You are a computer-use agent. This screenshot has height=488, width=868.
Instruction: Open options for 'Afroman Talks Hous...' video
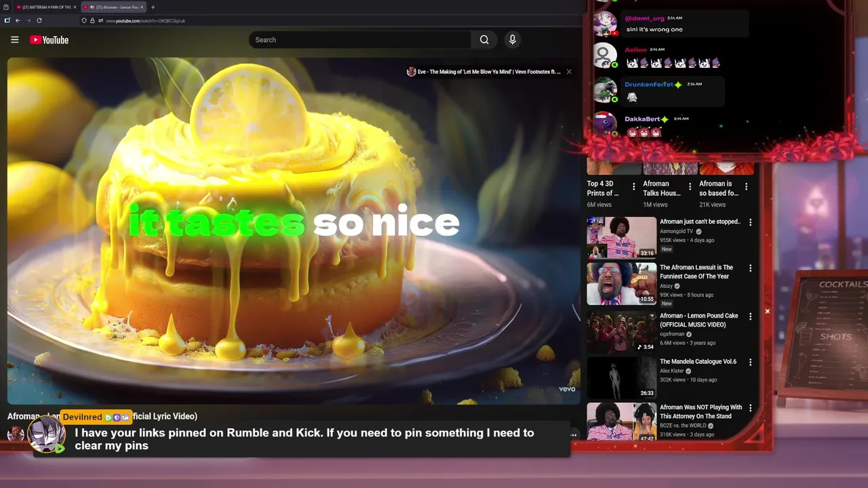click(690, 186)
